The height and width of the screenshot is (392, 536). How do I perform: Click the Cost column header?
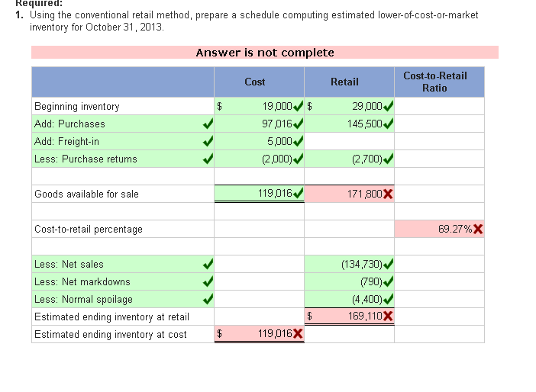259,82
